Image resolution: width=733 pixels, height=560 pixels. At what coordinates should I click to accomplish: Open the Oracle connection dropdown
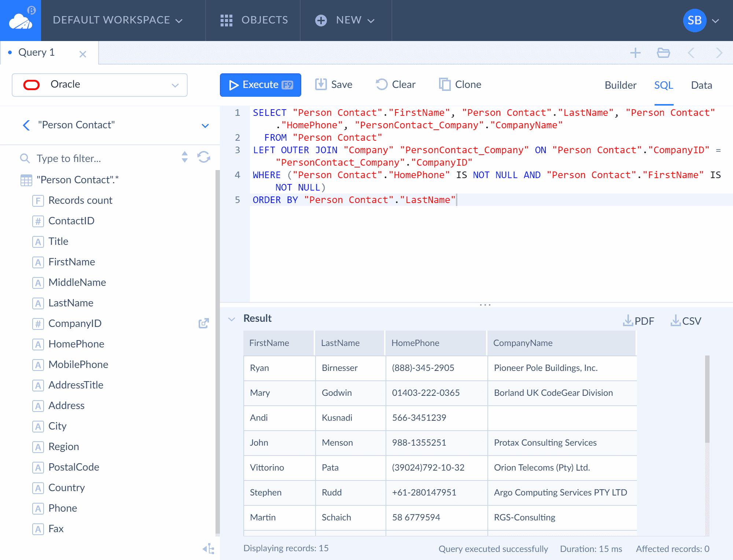pyautogui.click(x=100, y=85)
